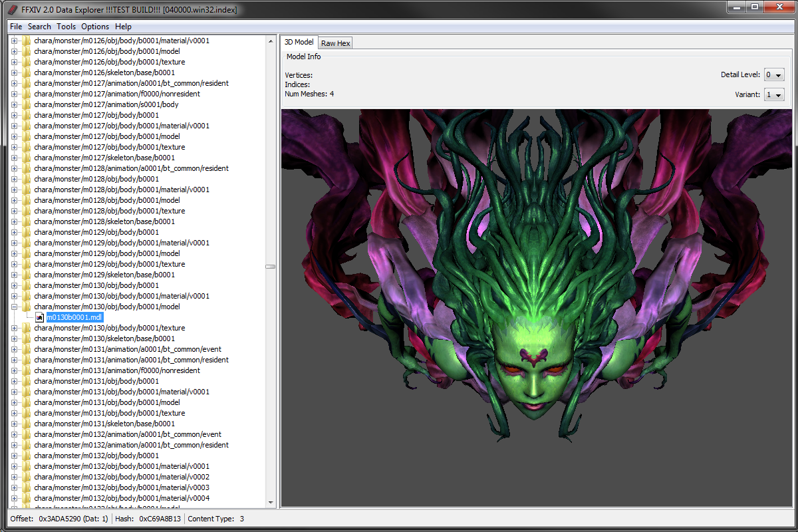Viewport: 798px width, 532px height.
Task: Click folder icon for m0131/obj/body/b0001
Action: click(27, 381)
